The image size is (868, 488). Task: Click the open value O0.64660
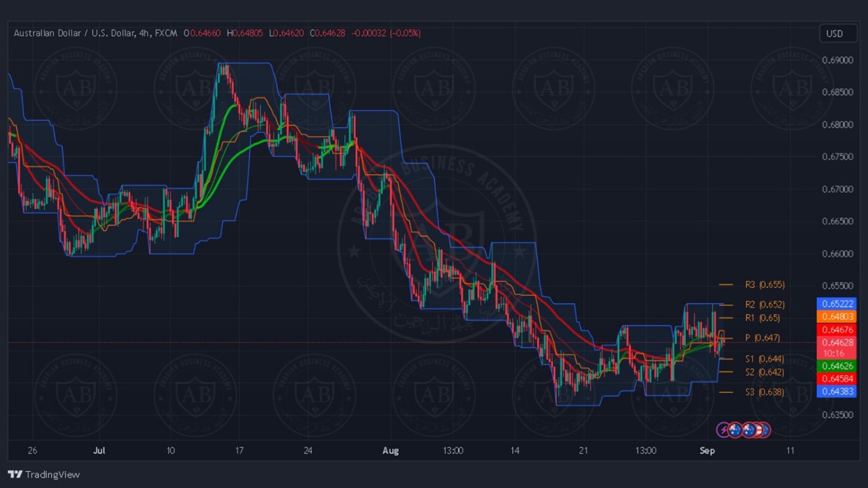click(x=202, y=34)
